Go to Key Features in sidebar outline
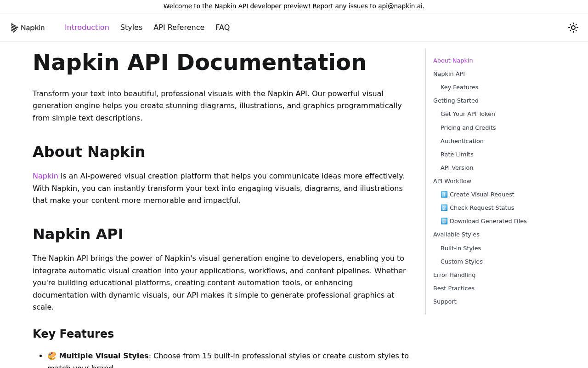588x368 pixels. [459, 87]
